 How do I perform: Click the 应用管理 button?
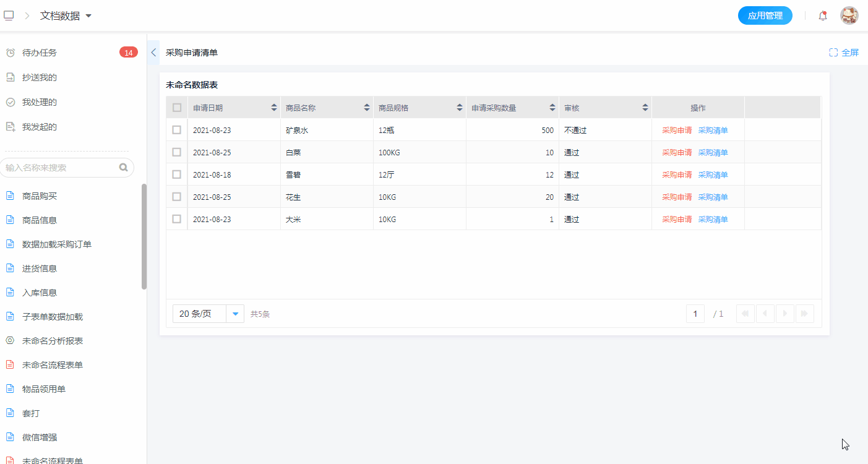(765, 15)
